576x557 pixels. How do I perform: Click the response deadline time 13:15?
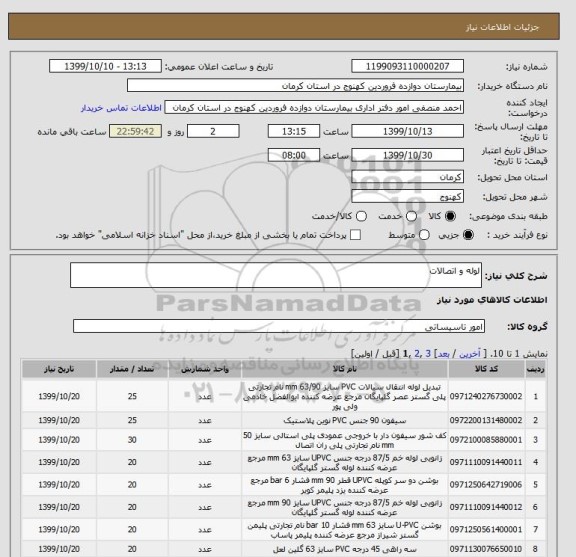294,131
